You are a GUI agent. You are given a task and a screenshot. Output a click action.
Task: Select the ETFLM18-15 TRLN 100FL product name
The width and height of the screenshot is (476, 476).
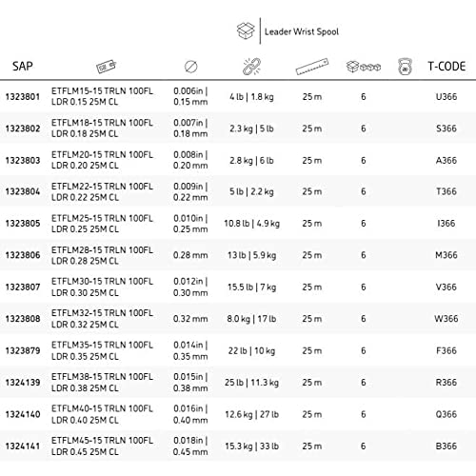(102, 123)
